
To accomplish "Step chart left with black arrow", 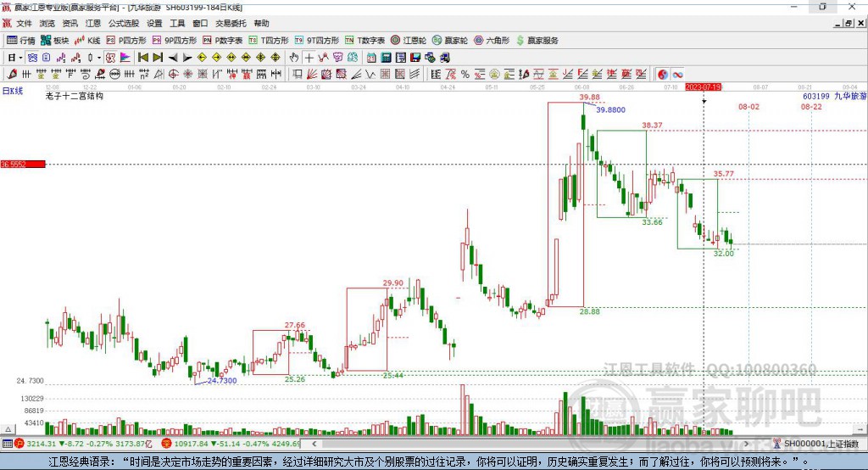I will (173, 58).
